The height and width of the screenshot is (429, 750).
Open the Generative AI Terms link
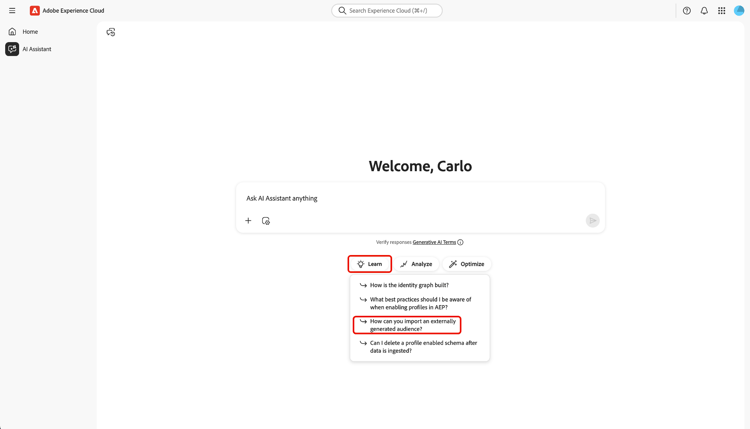point(434,242)
